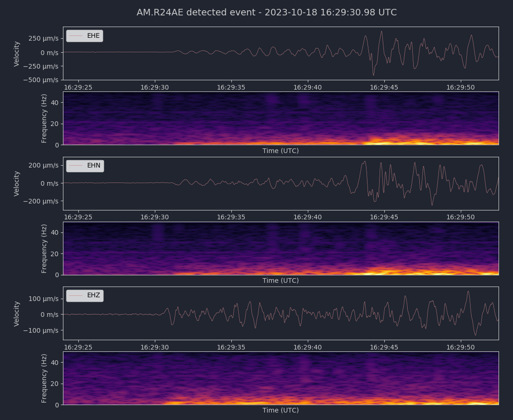Click the tallest positive peak in the EHZ waveform
Viewport: 513px width, 420px height.
point(468,291)
